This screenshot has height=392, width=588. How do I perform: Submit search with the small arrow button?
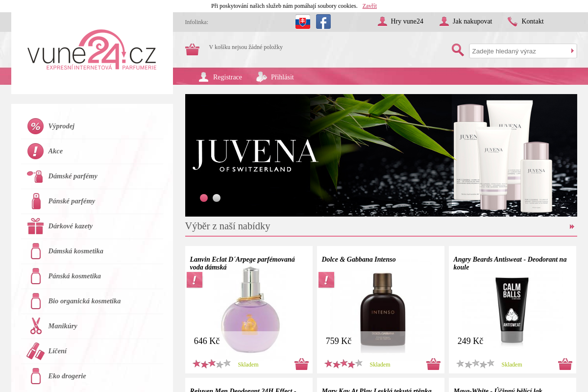[572, 51]
